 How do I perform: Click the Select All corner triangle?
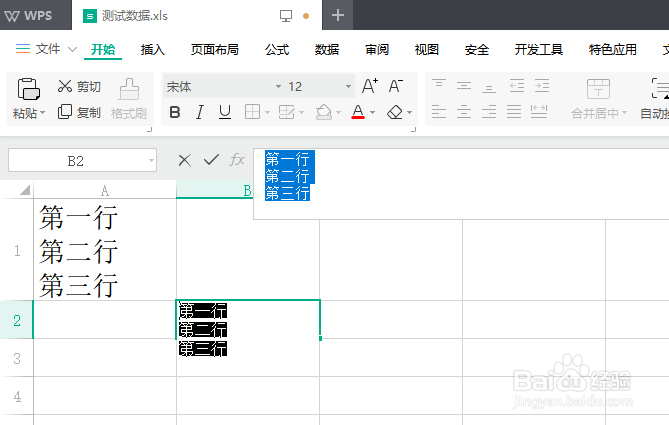click(25, 190)
